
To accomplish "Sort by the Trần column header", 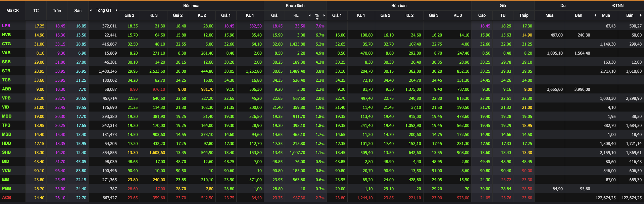I will pyautogui.click(x=57, y=11).
